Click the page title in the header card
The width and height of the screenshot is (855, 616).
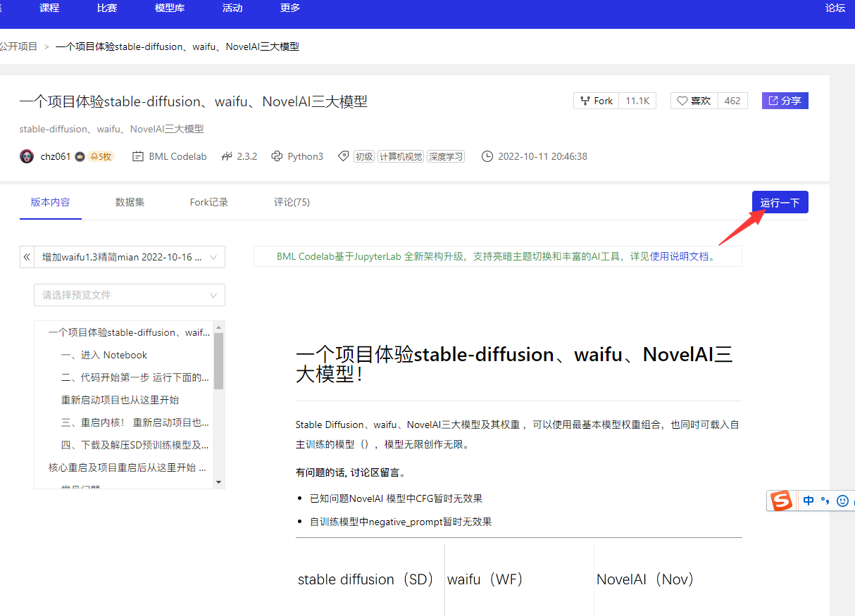[194, 101]
